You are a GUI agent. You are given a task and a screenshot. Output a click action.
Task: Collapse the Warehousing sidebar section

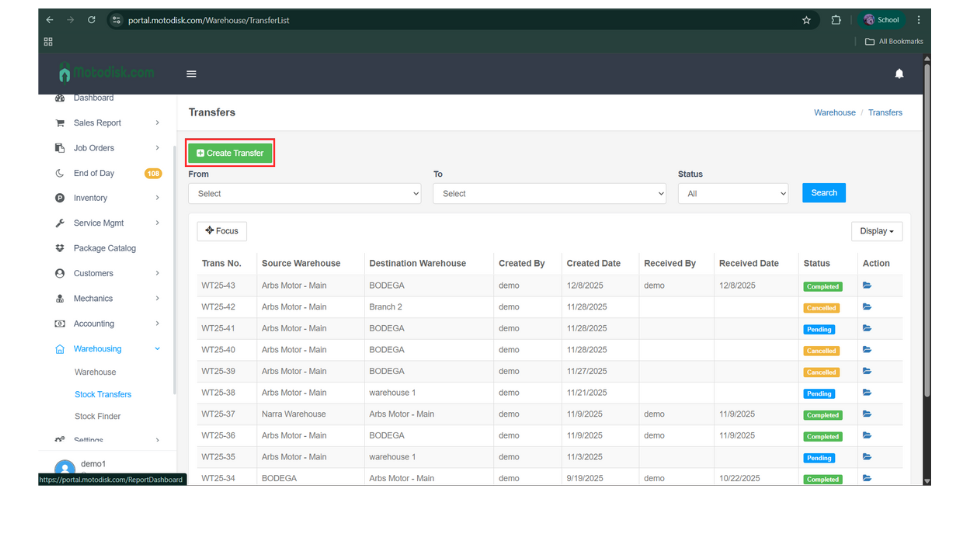[x=98, y=349]
